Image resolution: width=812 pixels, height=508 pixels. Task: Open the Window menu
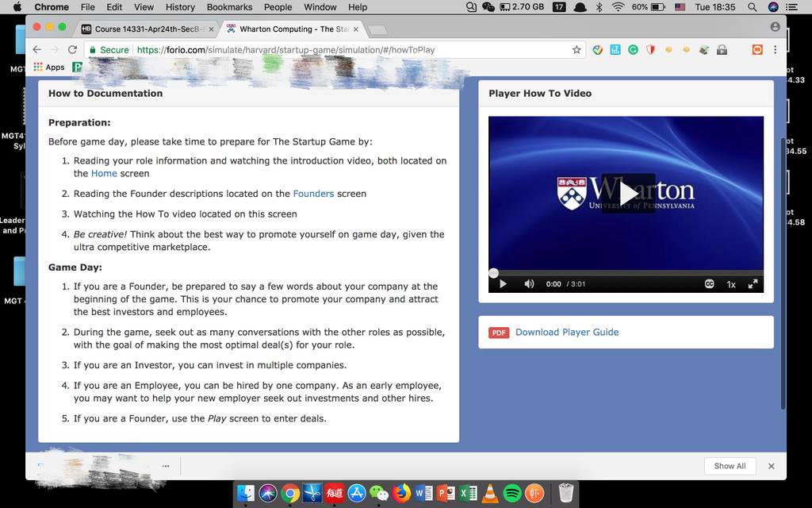pos(320,7)
